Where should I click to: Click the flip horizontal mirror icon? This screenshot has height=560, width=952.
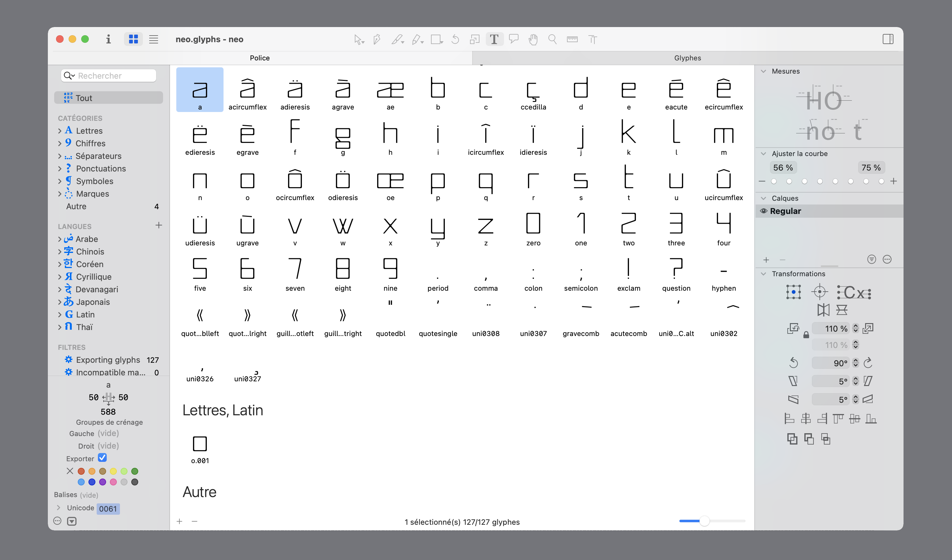[823, 310]
